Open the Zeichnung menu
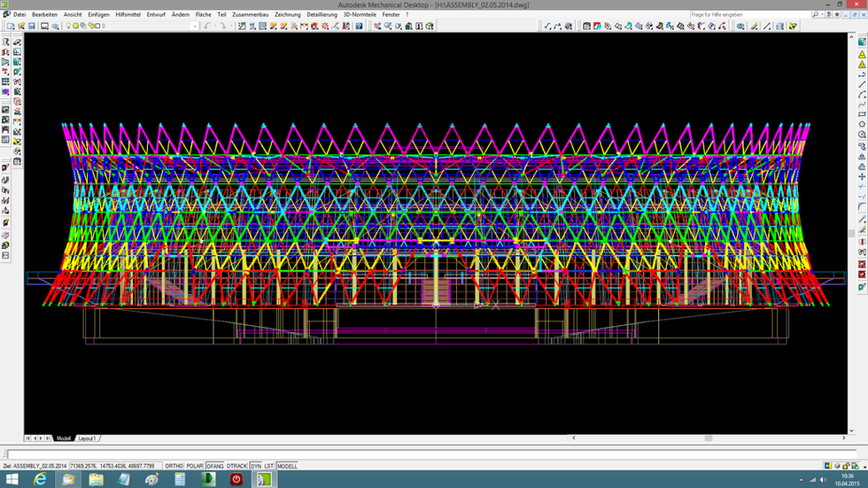The width and height of the screenshot is (868, 488). click(x=287, y=14)
